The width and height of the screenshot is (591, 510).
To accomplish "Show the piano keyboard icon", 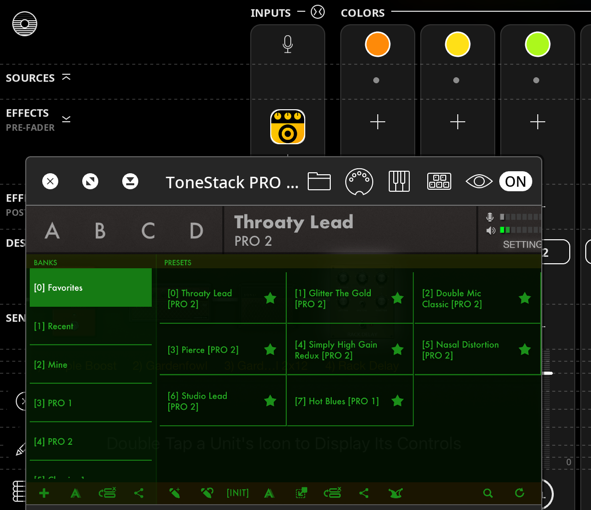I will tap(399, 181).
